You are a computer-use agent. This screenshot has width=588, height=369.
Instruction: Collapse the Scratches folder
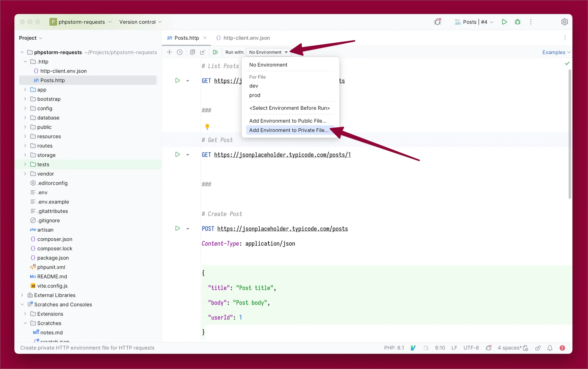pyautogui.click(x=25, y=323)
